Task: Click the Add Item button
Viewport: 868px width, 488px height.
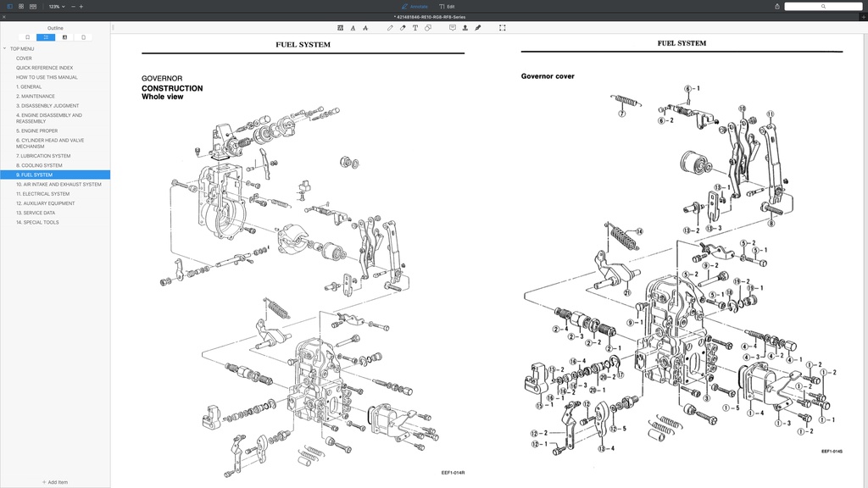Action: pos(54,481)
